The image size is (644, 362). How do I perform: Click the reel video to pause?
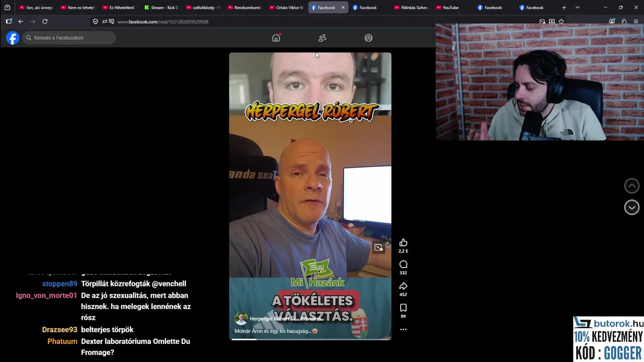[310, 196]
